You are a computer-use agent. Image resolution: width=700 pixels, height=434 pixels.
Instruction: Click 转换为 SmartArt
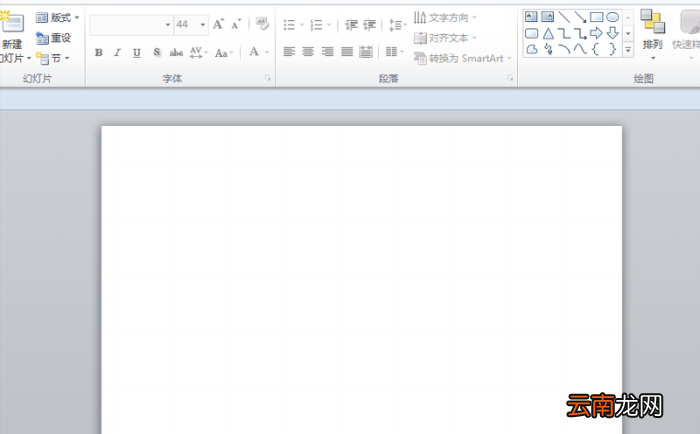[462, 58]
